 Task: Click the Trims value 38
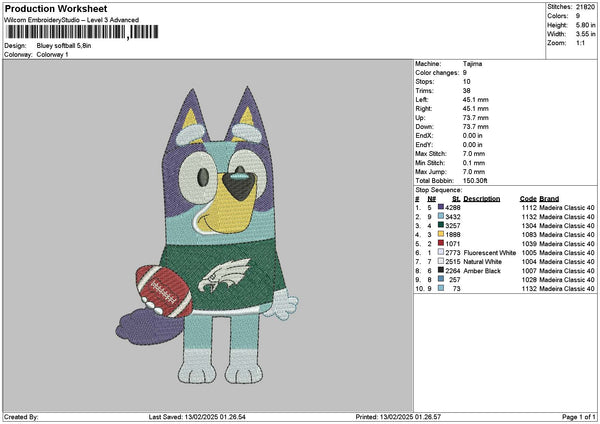click(x=466, y=91)
